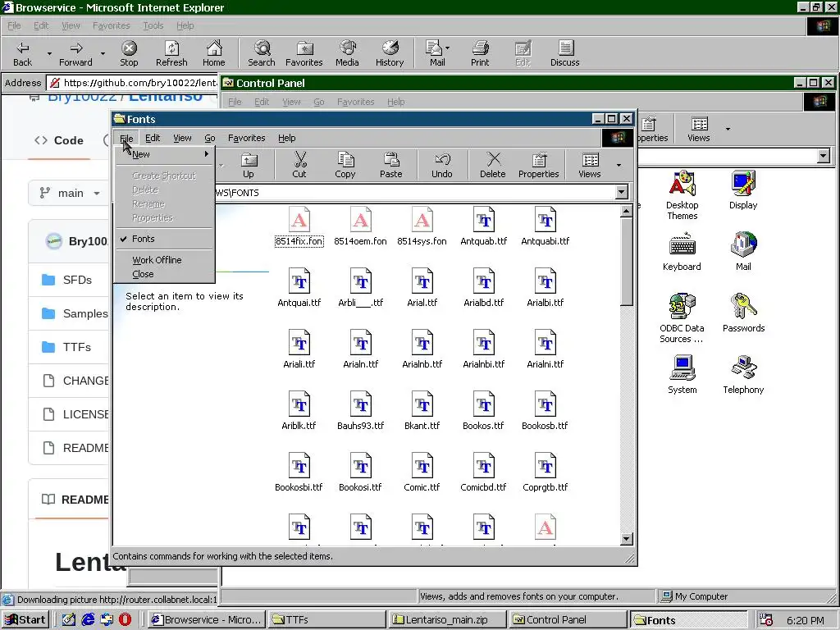Click the Refresh icon in Internet Explorer
840x630 pixels.
pos(171,53)
